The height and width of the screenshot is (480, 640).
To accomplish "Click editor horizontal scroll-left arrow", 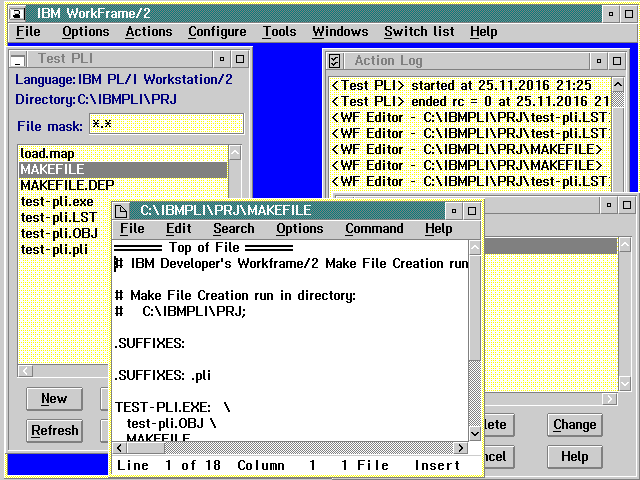I will tap(119, 448).
